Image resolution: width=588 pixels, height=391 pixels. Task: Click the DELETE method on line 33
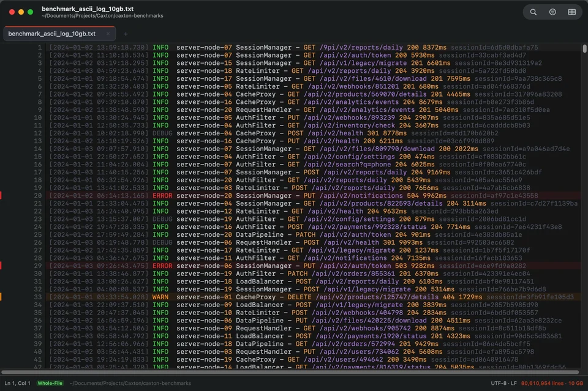point(300,297)
